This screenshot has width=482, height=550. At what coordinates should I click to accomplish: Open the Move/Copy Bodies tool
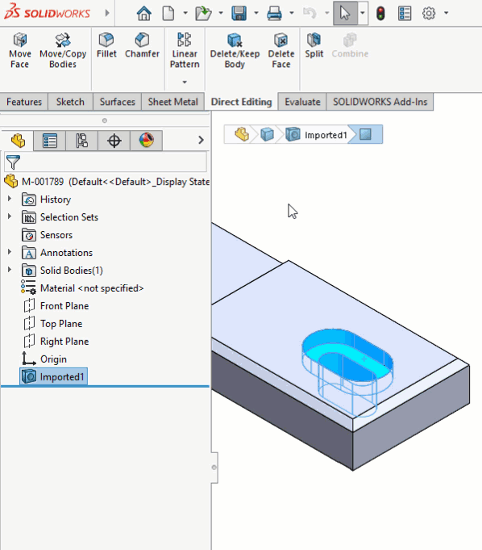63,51
